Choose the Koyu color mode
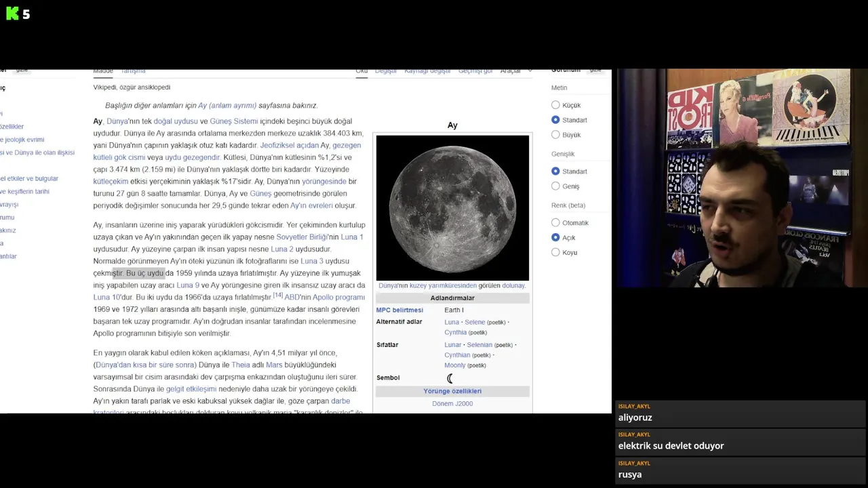 pos(555,252)
